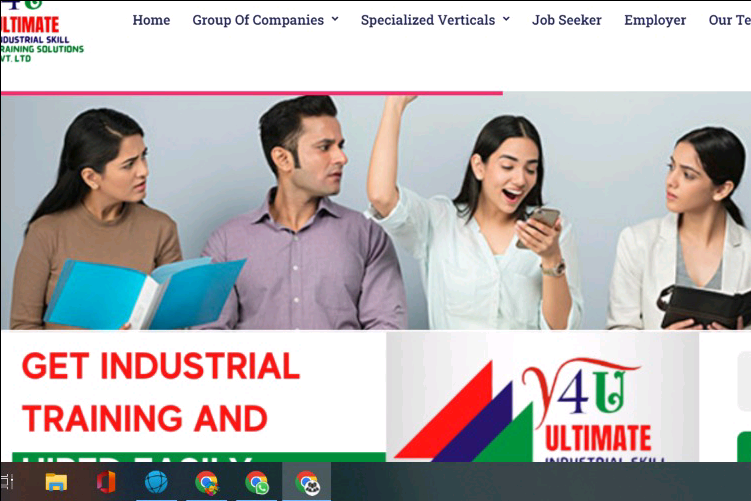This screenshot has height=501, width=751.
Task: Open File Explorer from the taskbar
Action: click(56, 482)
